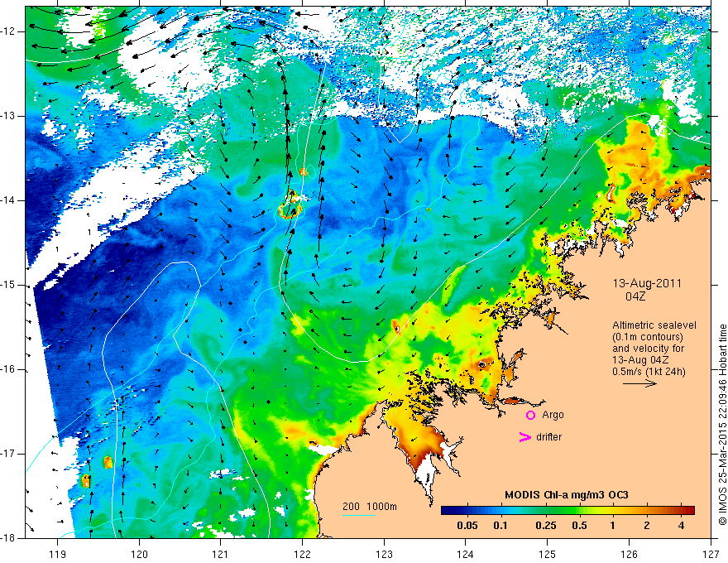Image resolution: width=728 pixels, height=563 pixels.
Task: Click the longitude 124 axis label
Action: tap(466, 555)
